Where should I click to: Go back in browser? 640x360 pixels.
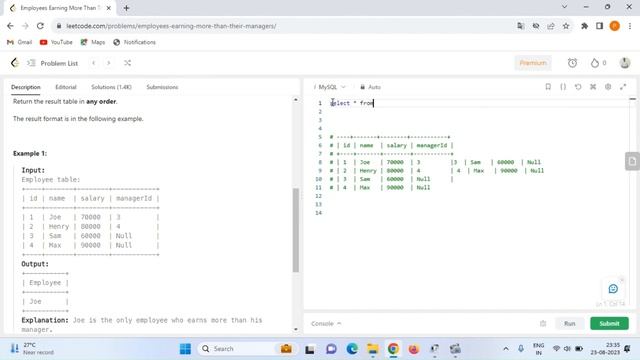point(10,26)
